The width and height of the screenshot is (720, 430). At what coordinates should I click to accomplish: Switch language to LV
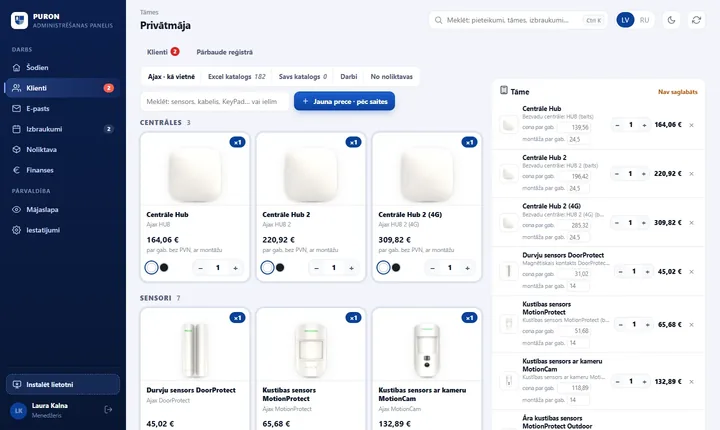tap(625, 20)
